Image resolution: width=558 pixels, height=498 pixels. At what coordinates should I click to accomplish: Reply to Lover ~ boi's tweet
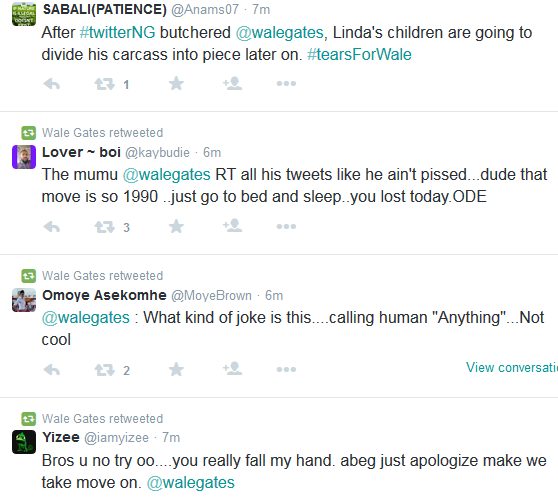coord(52,227)
